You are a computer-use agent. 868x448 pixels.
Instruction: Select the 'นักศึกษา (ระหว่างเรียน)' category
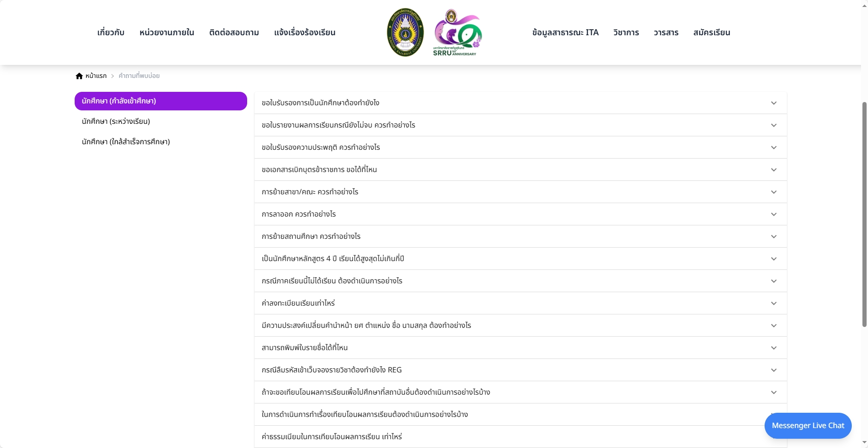(115, 121)
